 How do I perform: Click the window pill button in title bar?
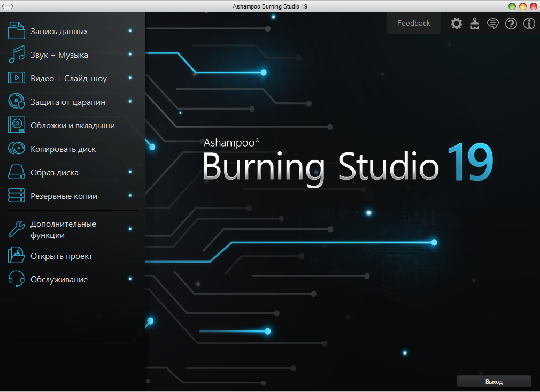(7, 6)
